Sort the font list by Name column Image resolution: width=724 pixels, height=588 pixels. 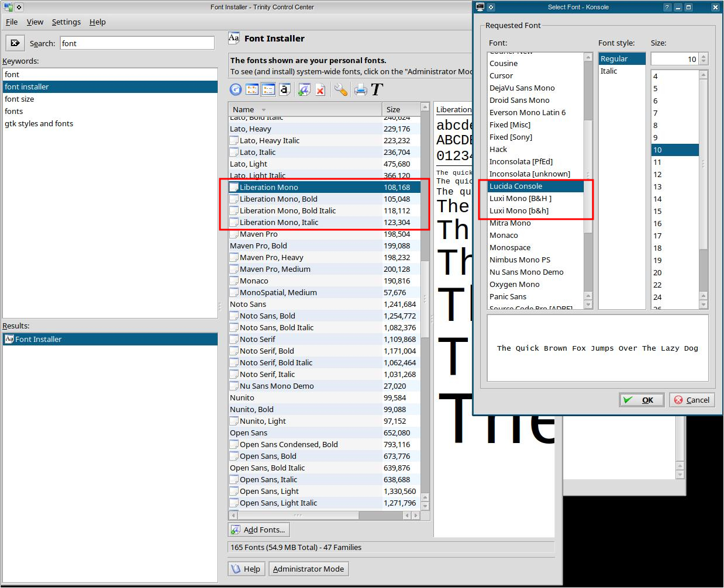[305, 109]
